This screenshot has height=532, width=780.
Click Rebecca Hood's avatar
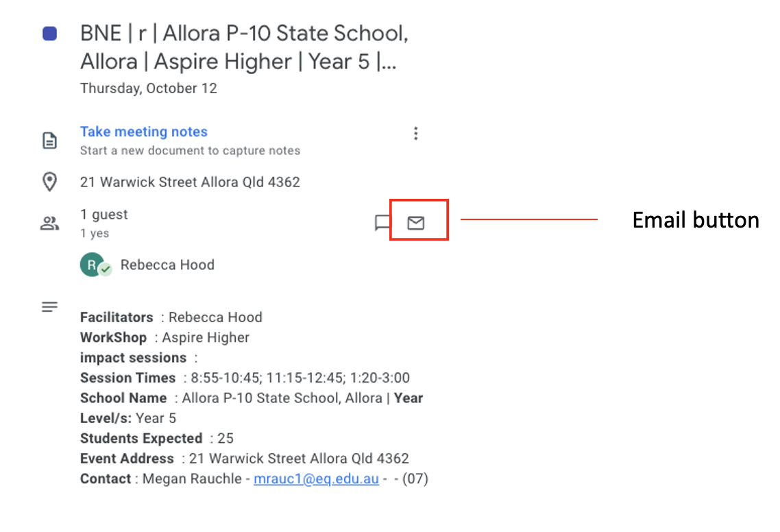click(x=92, y=265)
